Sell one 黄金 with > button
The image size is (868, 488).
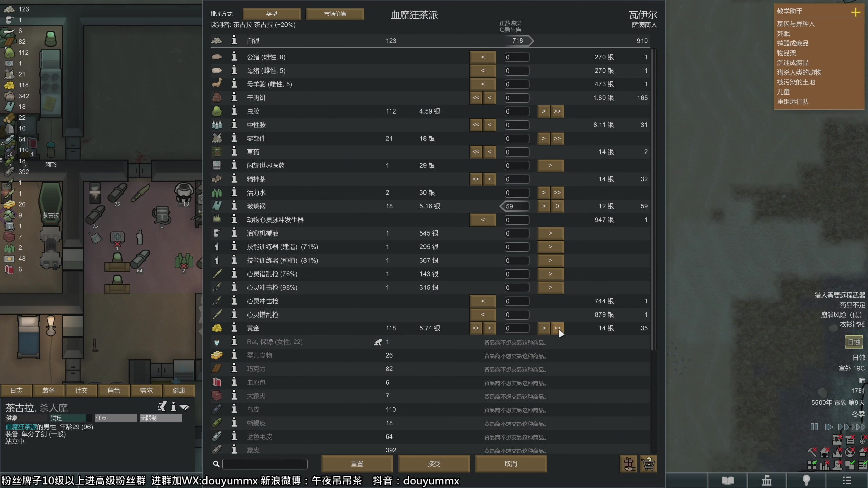pos(544,328)
